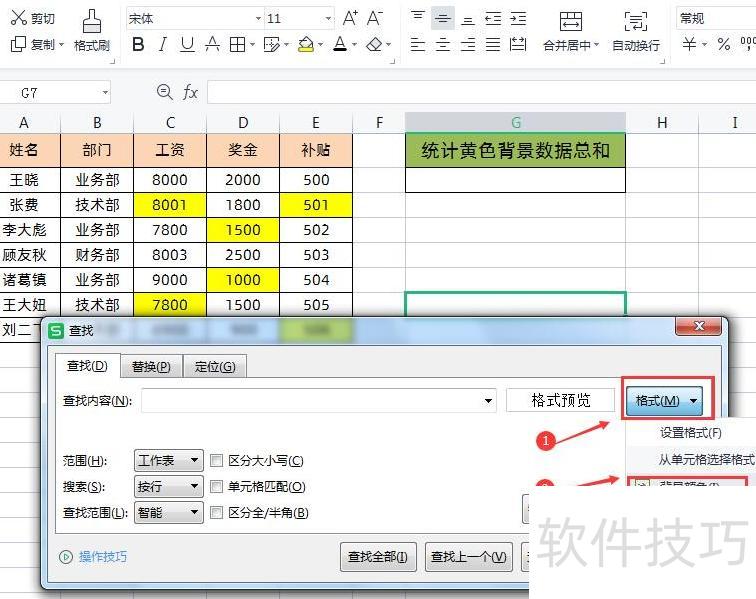This screenshot has height=599, width=756.
Task: Select yellow cell with value 8001
Action: pos(170,205)
